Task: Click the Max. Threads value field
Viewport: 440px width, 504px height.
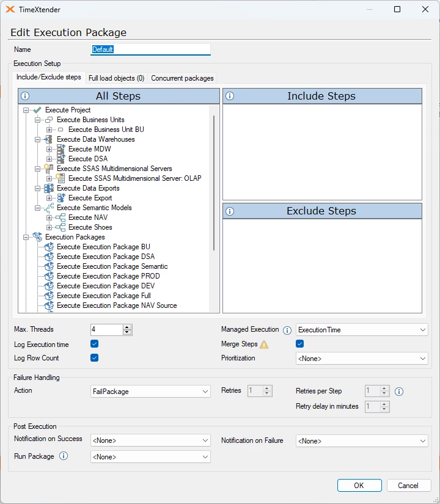Action: (106, 329)
